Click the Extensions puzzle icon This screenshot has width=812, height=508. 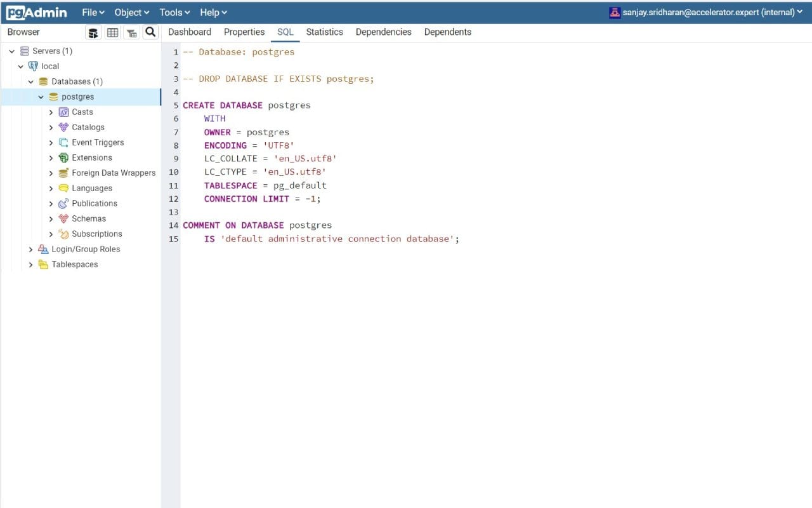[x=62, y=157]
